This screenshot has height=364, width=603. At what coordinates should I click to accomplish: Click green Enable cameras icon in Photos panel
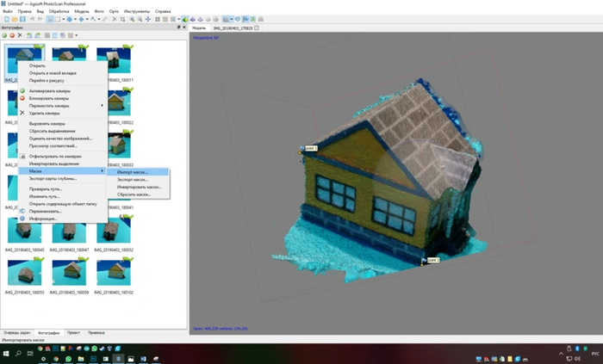[4, 35]
